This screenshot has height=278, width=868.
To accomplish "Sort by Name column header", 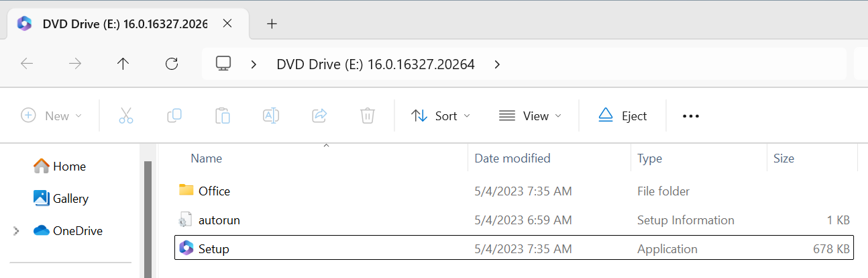I will coord(206,158).
